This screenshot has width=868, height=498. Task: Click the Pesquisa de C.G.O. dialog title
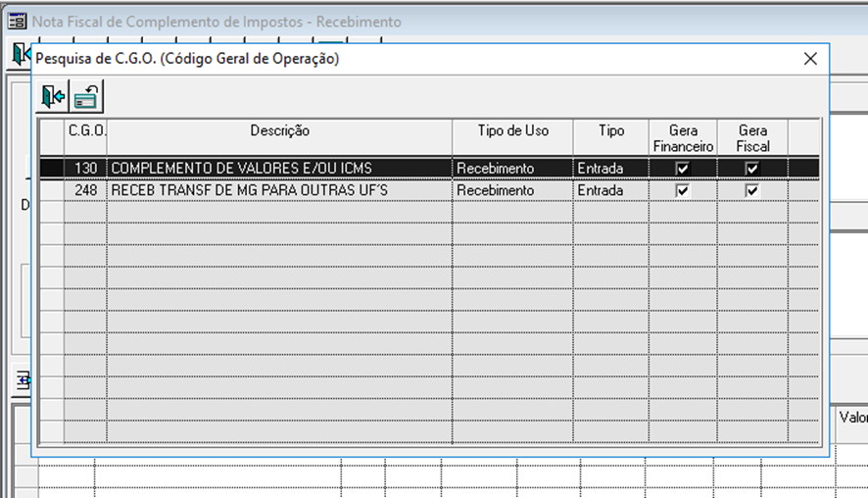click(187, 59)
